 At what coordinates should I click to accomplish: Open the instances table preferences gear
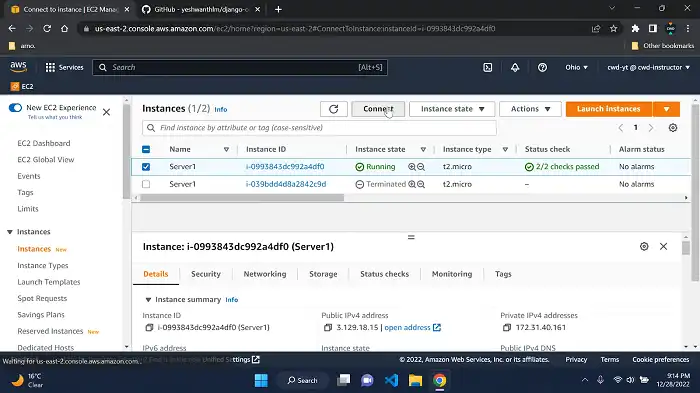pos(673,128)
